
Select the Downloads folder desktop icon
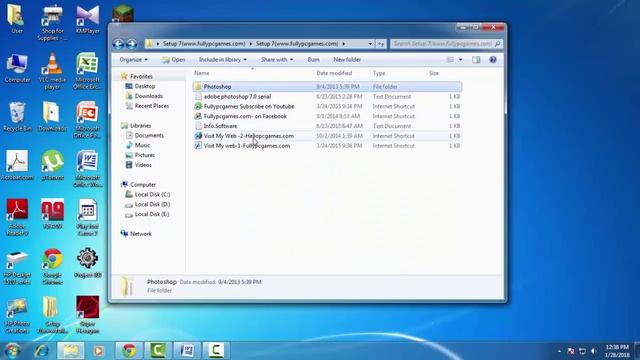click(x=52, y=117)
